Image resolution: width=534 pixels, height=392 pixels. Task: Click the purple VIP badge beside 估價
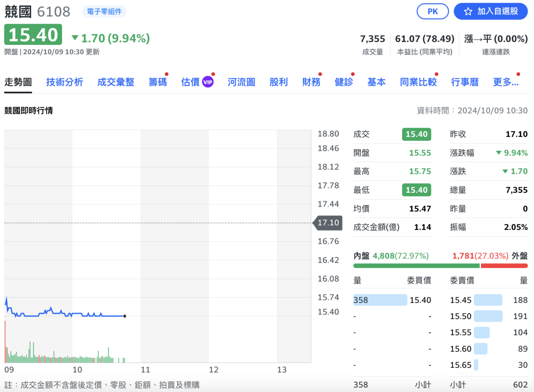[208, 82]
